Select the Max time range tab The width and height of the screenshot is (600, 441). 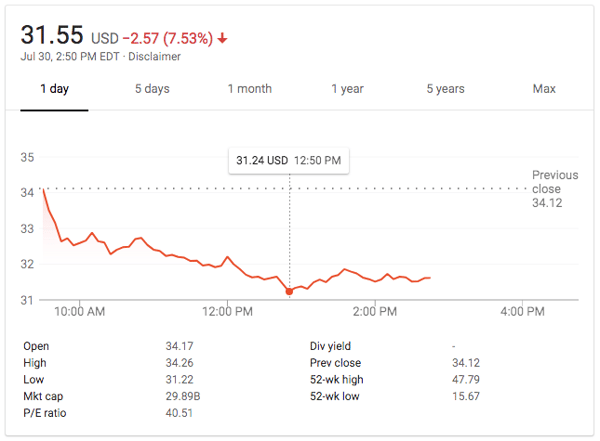pos(544,89)
